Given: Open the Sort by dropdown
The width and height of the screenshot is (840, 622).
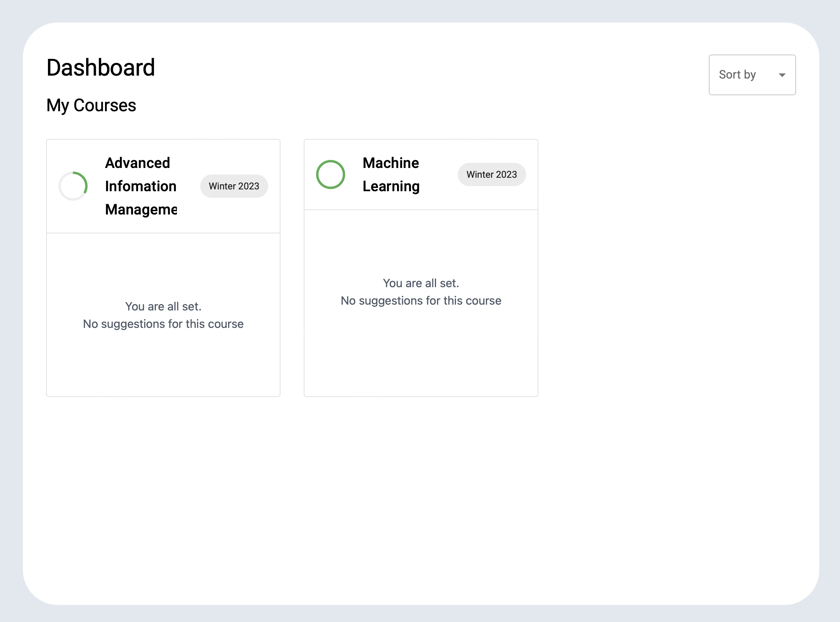Looking at the screenshot, I should pyautogui.click(x=752, y=75).
